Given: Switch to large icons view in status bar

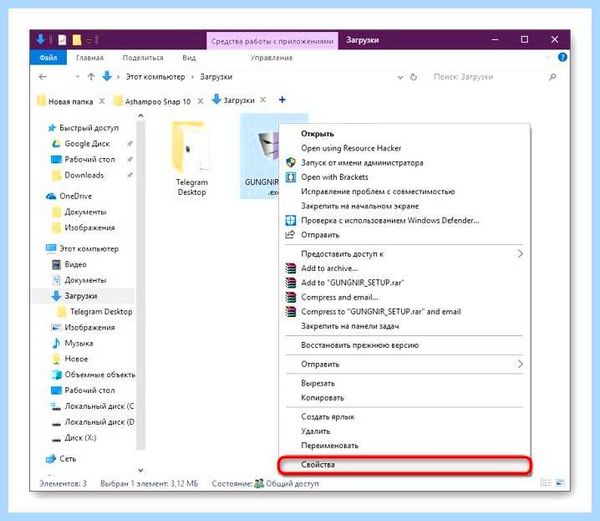Looking at the screenshot, I should pyautogui.click(x=560, y=483).
